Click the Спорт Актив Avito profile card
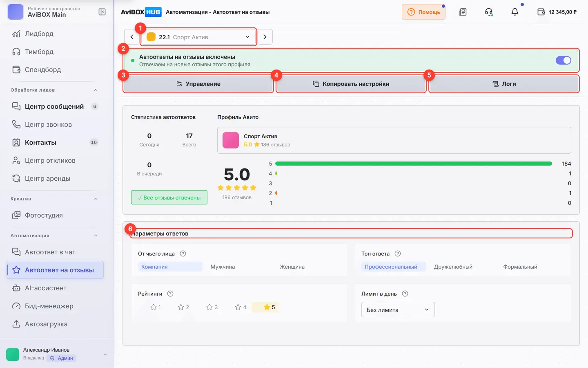 point(394,140)
